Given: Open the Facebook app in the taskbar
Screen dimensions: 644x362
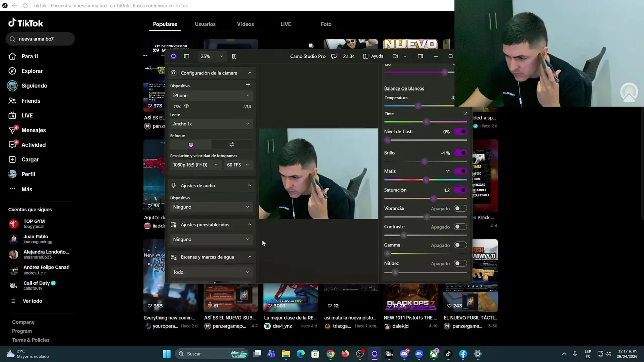Looking at the screenshot, I should coord(463,354).
